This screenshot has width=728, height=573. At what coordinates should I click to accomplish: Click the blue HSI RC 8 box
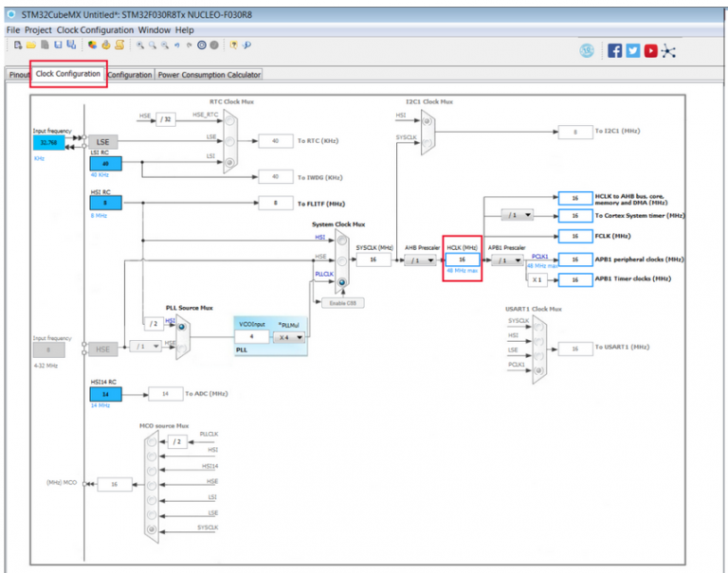tap(105, 203)
